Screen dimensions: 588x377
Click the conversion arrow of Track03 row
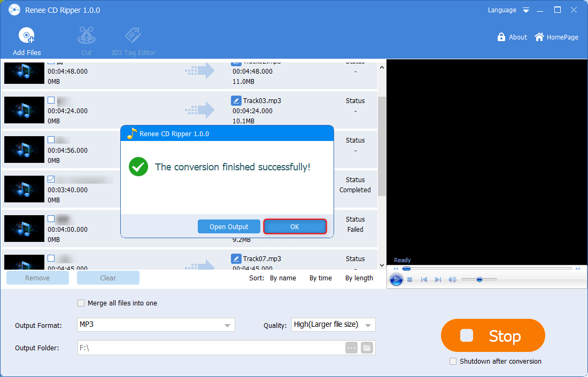click(199, 110)
